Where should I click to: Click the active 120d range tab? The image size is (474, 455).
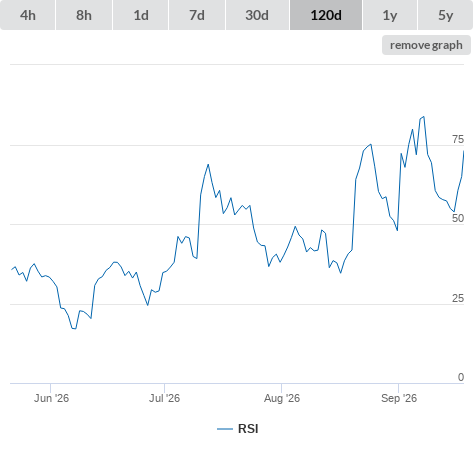click(x=326, y=15)
